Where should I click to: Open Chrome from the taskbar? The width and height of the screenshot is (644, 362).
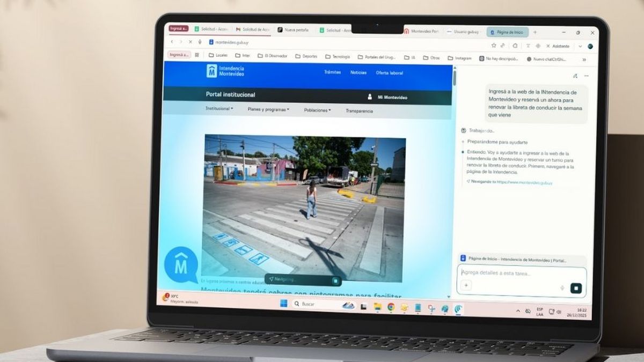tap(391, 307)
